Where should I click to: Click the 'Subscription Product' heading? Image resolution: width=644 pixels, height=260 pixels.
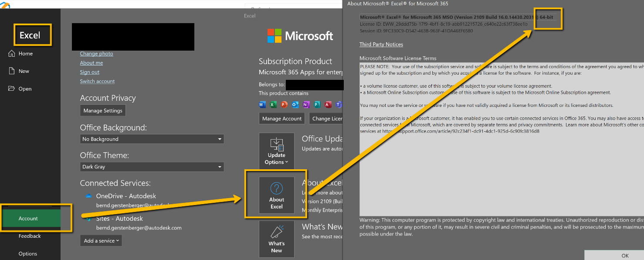click(x=295, y=62)
